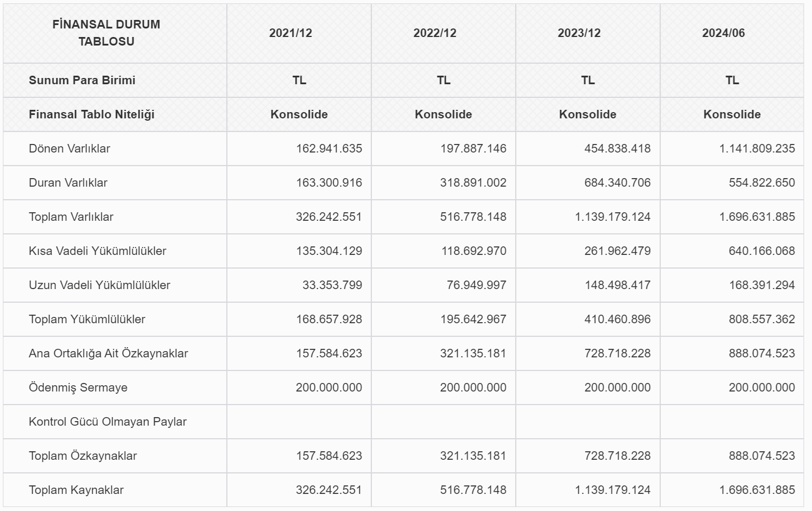Select the 2022/12 column header
812x511 pixels.
pos(435,33)
